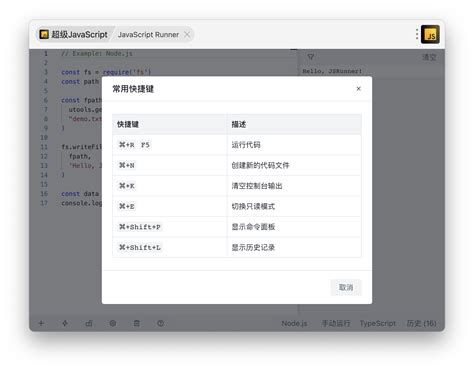The image size is (474, 370).
Task: Click the 显示命令面板 description
Action: pos(253,227)
